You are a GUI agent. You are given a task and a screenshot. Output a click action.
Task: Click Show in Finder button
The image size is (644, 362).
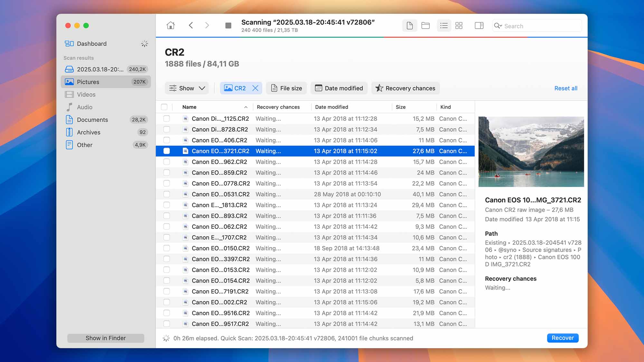pos(106,338)
